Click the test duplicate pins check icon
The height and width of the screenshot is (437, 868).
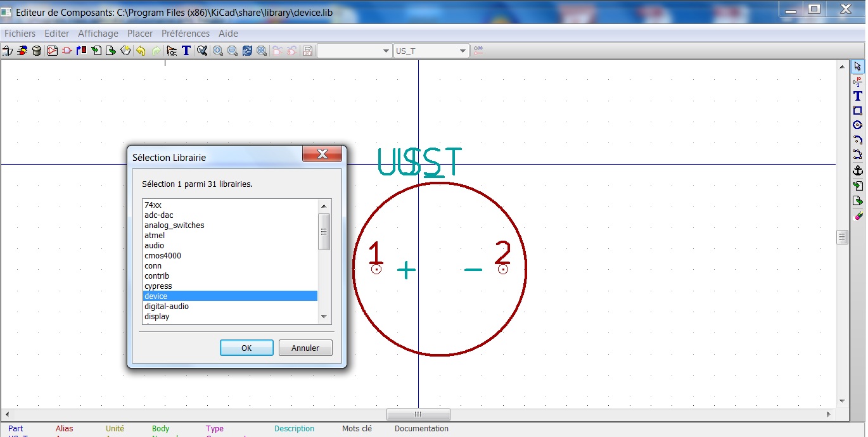[x=202, y=51]
